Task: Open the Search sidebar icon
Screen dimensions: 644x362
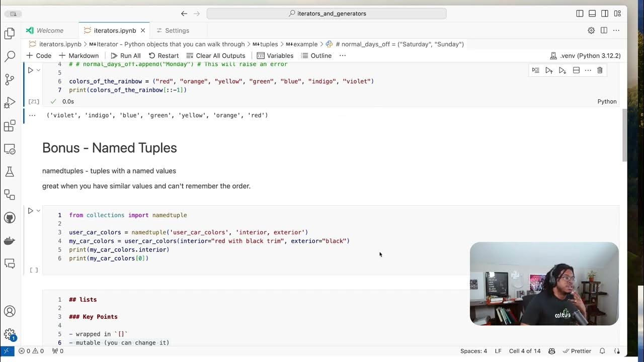Action: coord(10,55)
